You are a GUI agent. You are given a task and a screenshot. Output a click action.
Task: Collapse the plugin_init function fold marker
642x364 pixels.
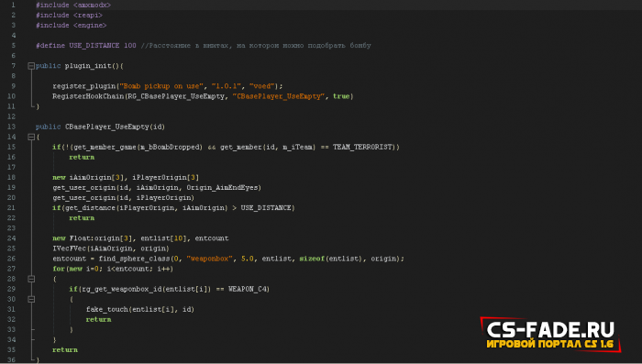(31, 66)
